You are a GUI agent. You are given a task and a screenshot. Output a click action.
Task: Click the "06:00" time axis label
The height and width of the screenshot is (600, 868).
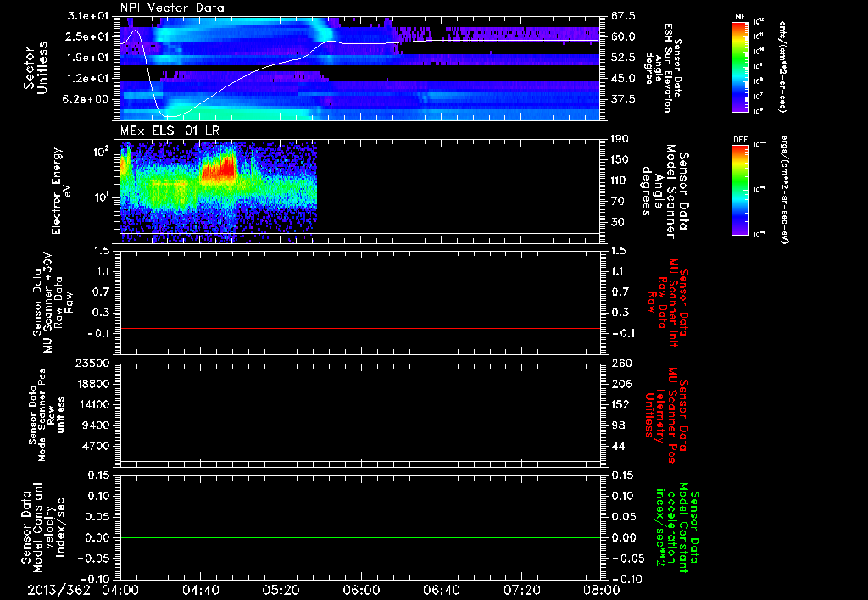click(x=361, y=590)
